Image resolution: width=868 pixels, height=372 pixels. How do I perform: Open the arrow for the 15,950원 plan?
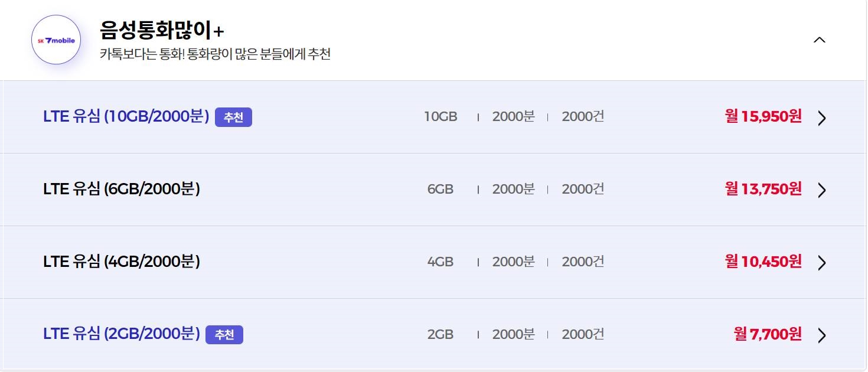point(821,118)
